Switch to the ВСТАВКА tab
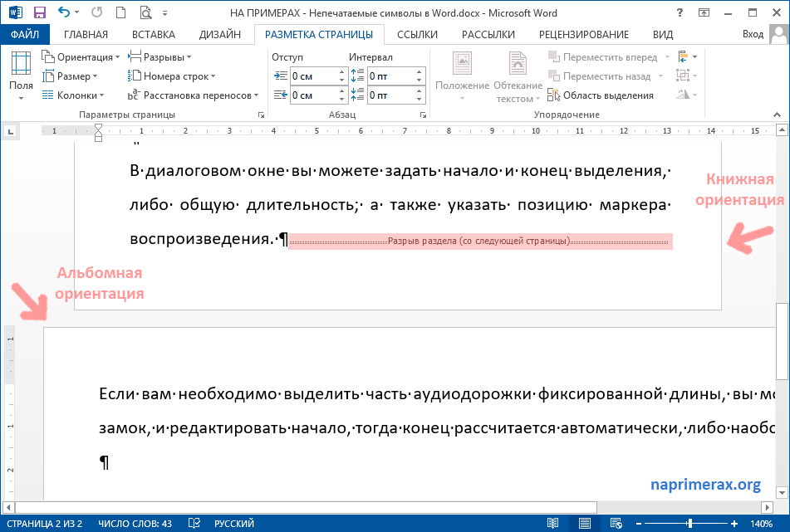 point(154,34)
